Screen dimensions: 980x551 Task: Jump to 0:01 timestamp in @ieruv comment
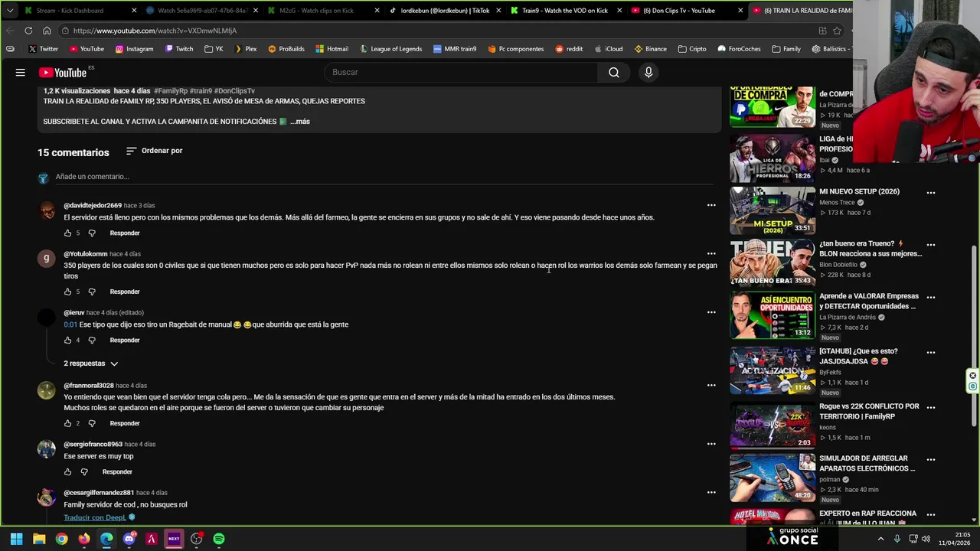click(x=70, y=324)
